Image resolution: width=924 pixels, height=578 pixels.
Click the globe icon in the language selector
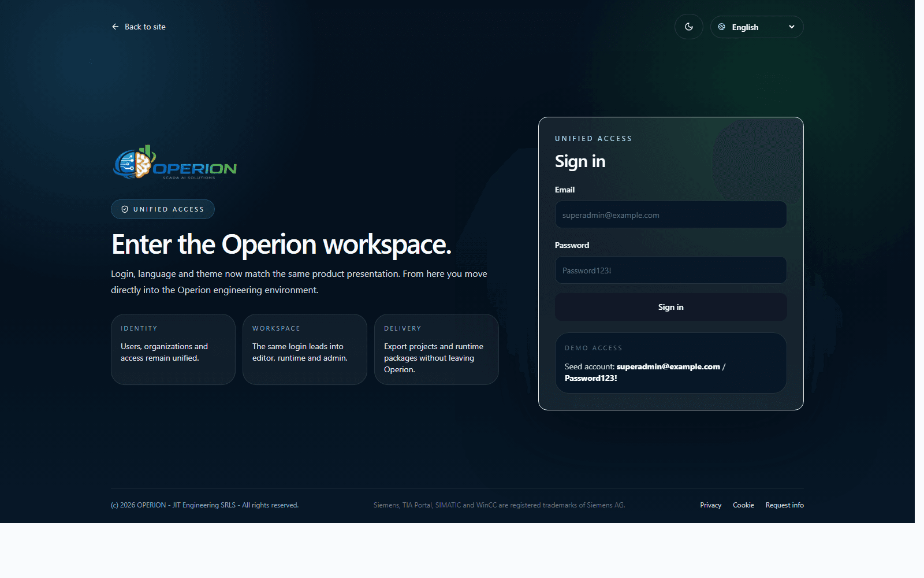coord(722,27)
